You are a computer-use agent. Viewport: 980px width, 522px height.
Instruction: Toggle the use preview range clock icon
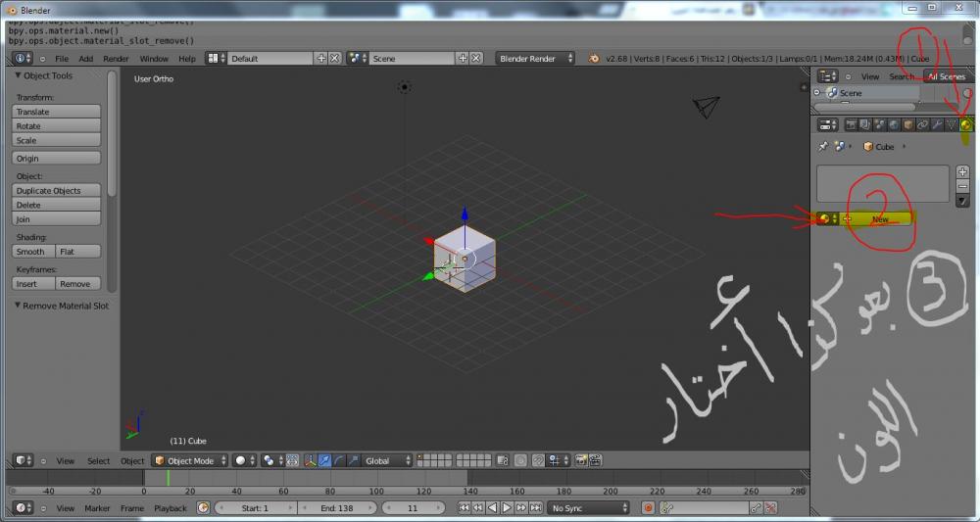click(x=203, y=508)
